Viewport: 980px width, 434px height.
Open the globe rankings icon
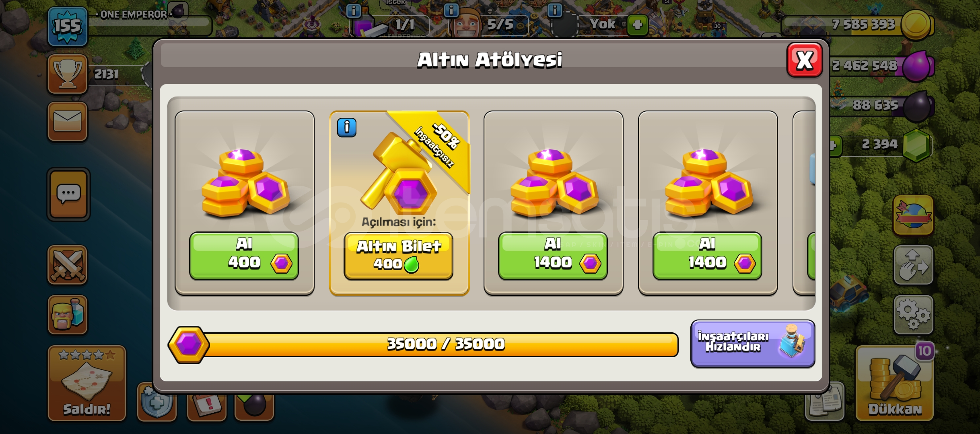pos(913,216)
